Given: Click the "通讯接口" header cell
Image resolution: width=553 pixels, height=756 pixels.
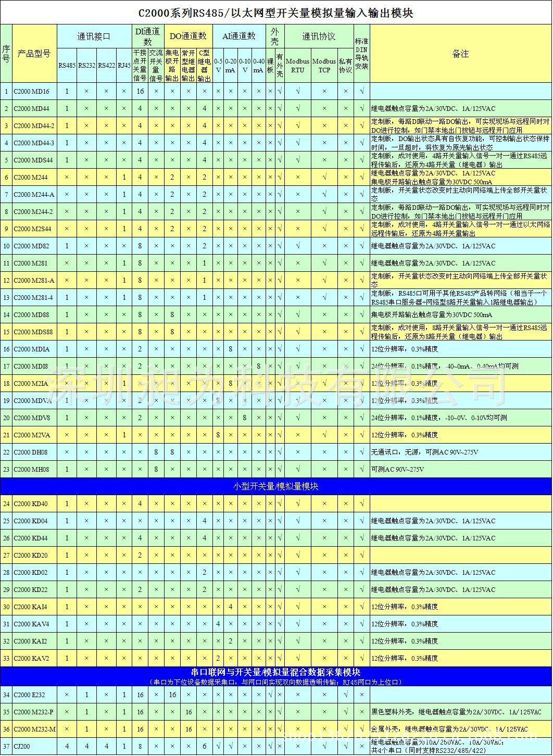Looking at the screenshot, I should point(94,36).
